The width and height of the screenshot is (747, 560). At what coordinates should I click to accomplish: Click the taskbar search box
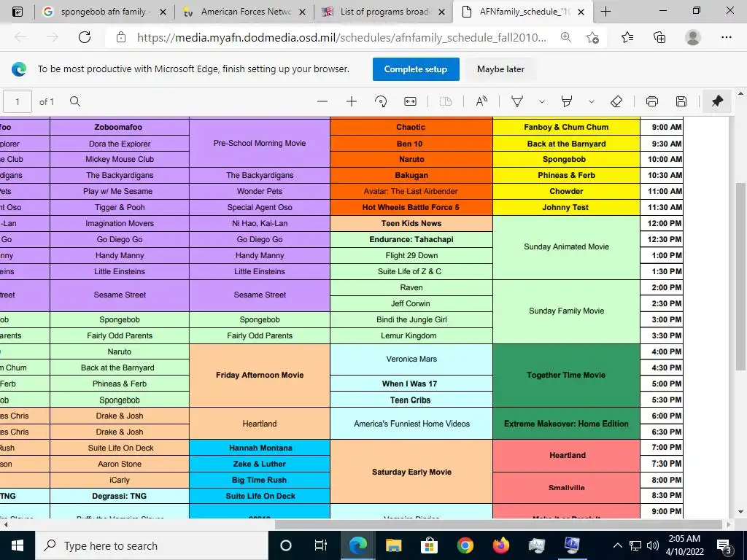[x=152, y=545]
